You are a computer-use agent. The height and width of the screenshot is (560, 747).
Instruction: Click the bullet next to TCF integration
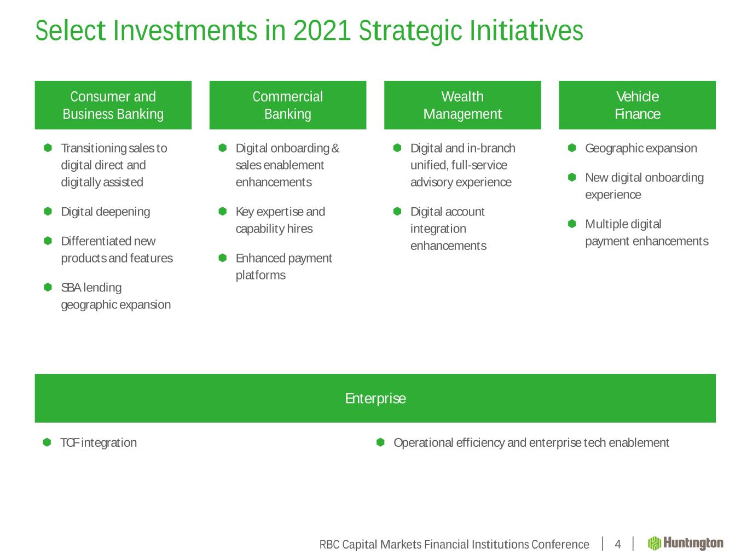coord(48,442)
